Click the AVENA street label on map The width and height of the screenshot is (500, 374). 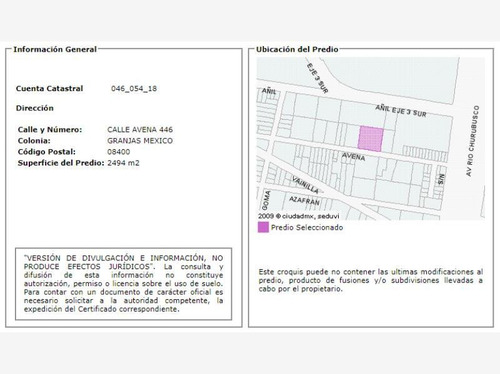353,156
